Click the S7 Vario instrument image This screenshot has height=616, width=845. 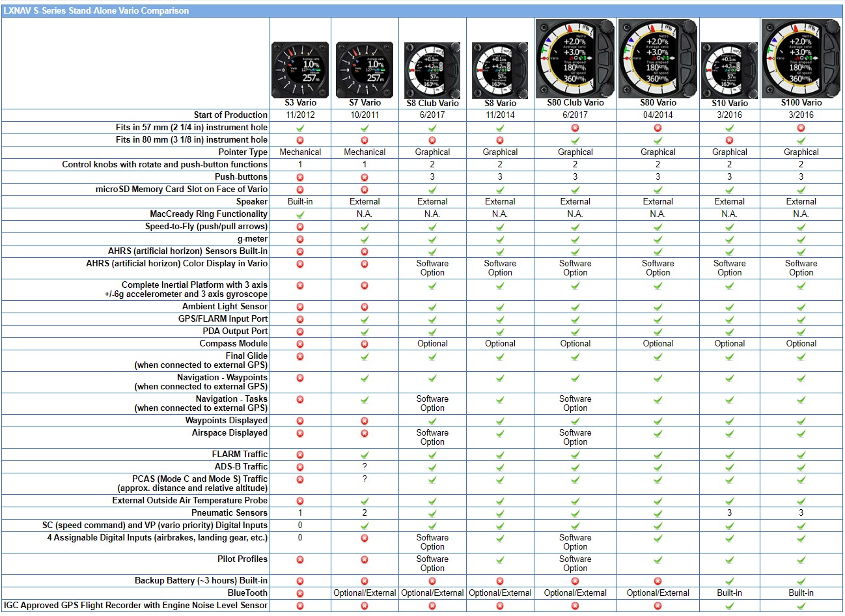365,70
